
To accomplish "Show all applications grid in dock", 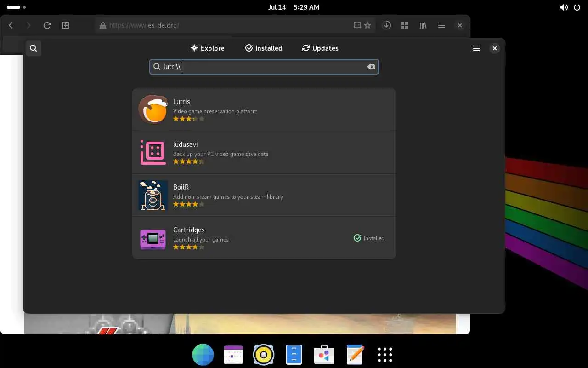I will tap(385, 355).
